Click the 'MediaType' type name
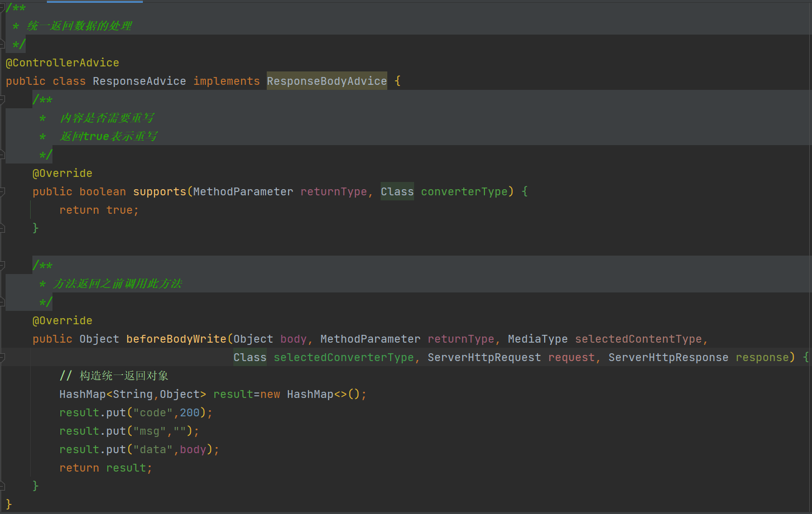 point(538,339)
